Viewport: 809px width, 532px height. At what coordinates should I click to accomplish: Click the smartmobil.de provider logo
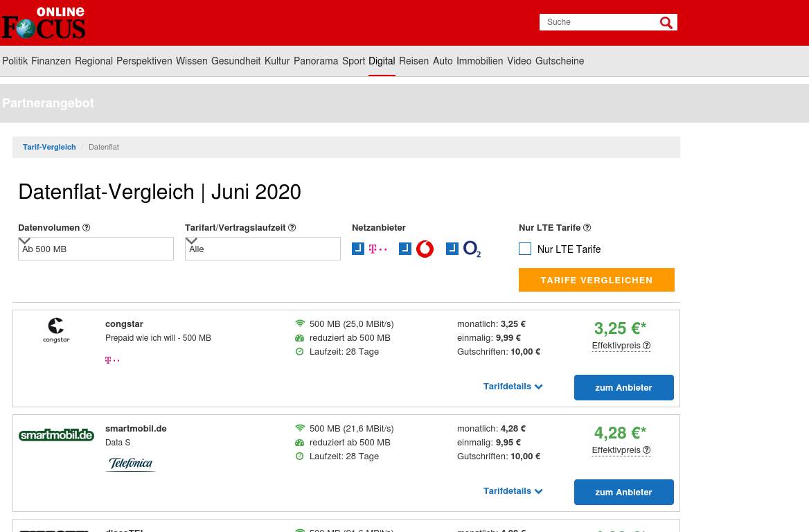click(x=56, y=435)
